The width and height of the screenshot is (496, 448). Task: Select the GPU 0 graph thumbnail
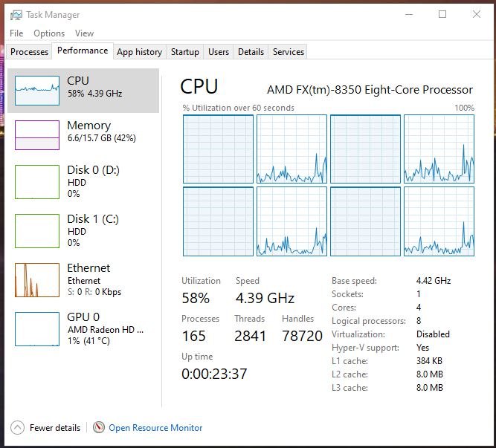pyautogui.click(x=37, y=328)
